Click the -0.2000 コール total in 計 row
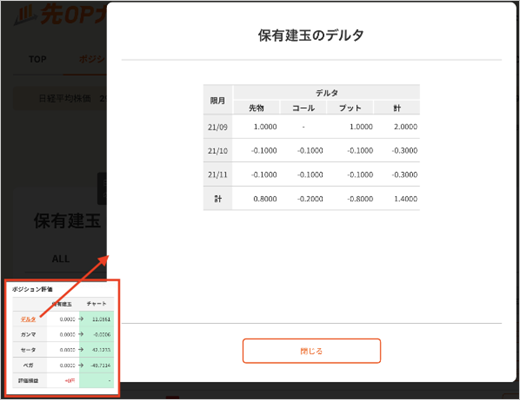This screenshot has height=400, width=520. coord(310,199)
